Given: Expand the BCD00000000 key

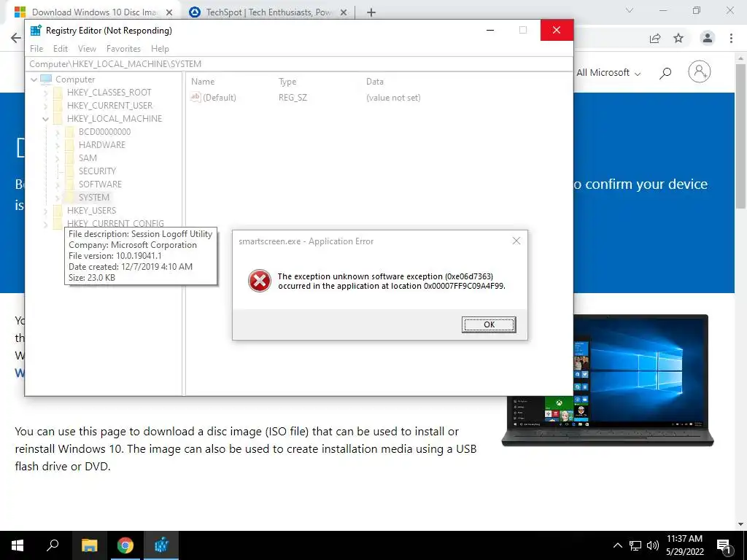Looking at the screenshot, I should coord(57,133).
